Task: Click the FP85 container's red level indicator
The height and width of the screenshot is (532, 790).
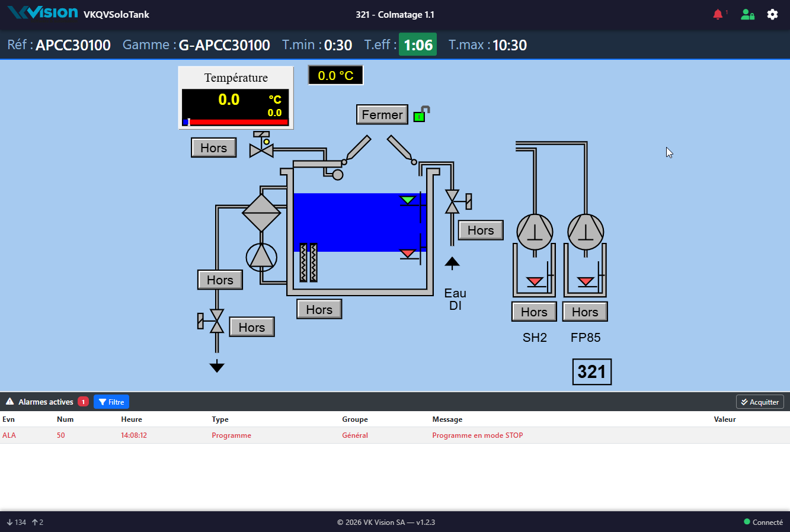Action: 586,281
